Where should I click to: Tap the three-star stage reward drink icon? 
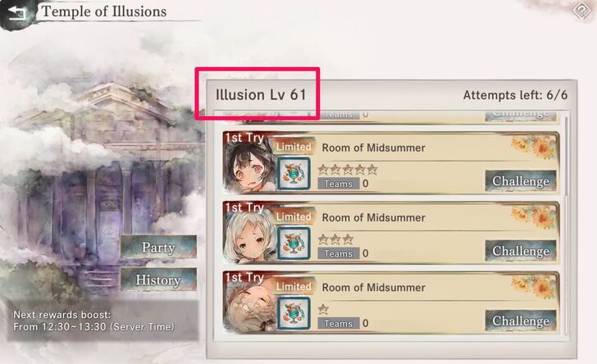coord(294,243)
